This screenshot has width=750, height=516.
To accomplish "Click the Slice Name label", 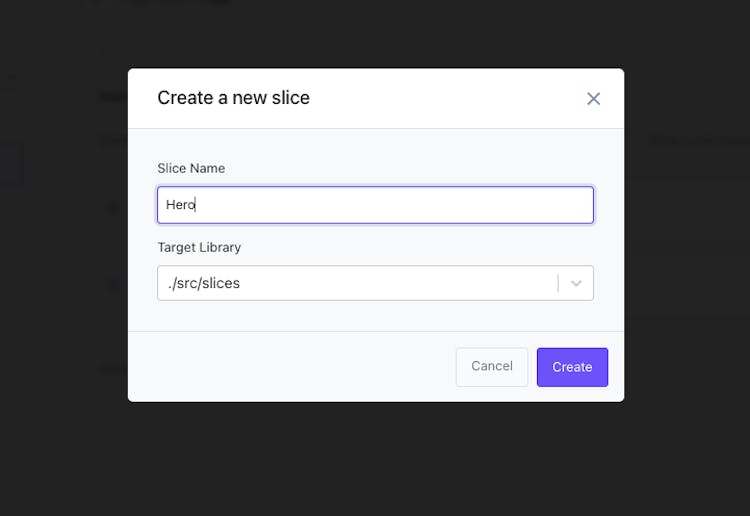I will coord(191,168).
